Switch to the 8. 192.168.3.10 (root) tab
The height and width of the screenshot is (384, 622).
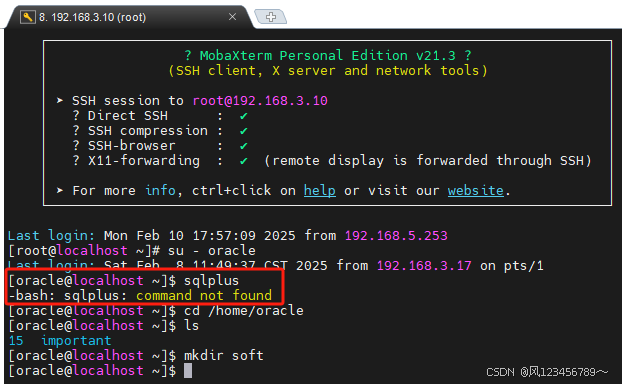pos(92,17)
